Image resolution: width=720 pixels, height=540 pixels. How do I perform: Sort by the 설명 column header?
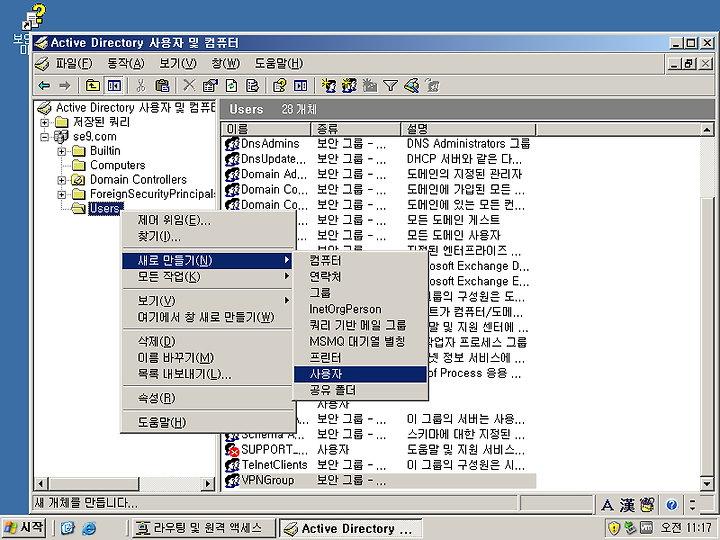[x=468, y=129]
